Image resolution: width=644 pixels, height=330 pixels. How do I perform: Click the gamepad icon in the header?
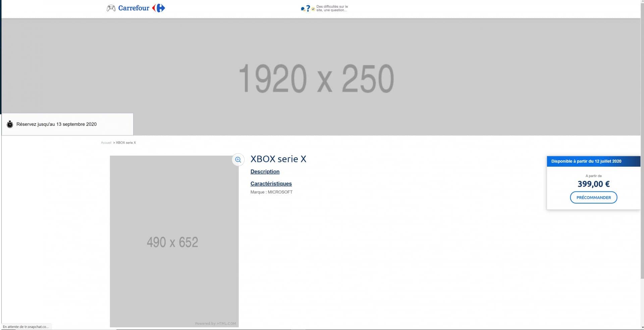111,8
